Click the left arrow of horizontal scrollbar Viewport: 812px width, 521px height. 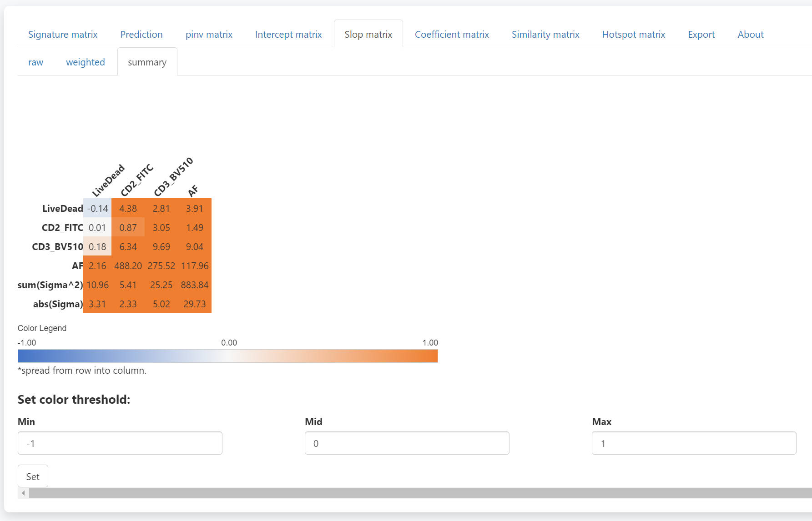pyautogui.click(x=23, y=493)
